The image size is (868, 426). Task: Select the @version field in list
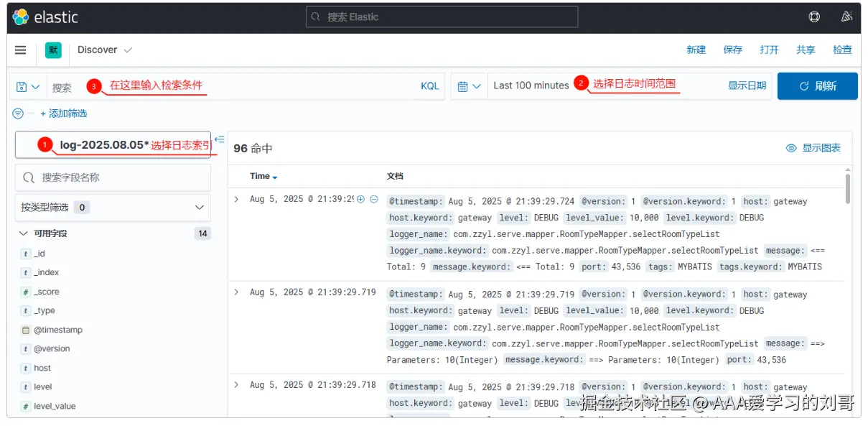52,348
